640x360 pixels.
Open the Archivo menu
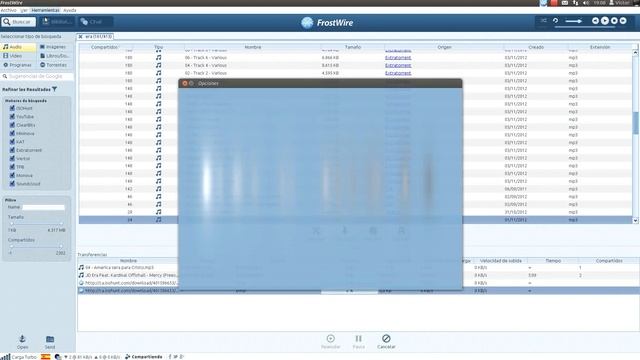pos(9,10)
